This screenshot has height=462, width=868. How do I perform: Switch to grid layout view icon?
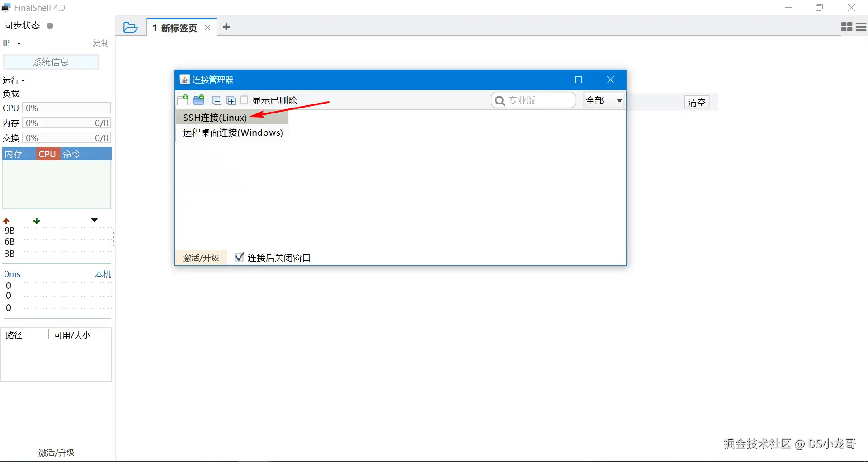pyautogui.click(x=847, y=27)
